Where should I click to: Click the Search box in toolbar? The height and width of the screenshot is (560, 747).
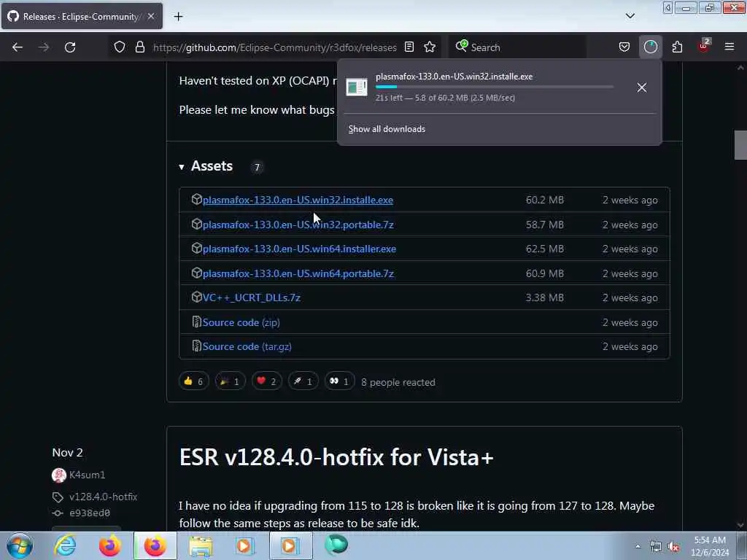coord(517,47)
